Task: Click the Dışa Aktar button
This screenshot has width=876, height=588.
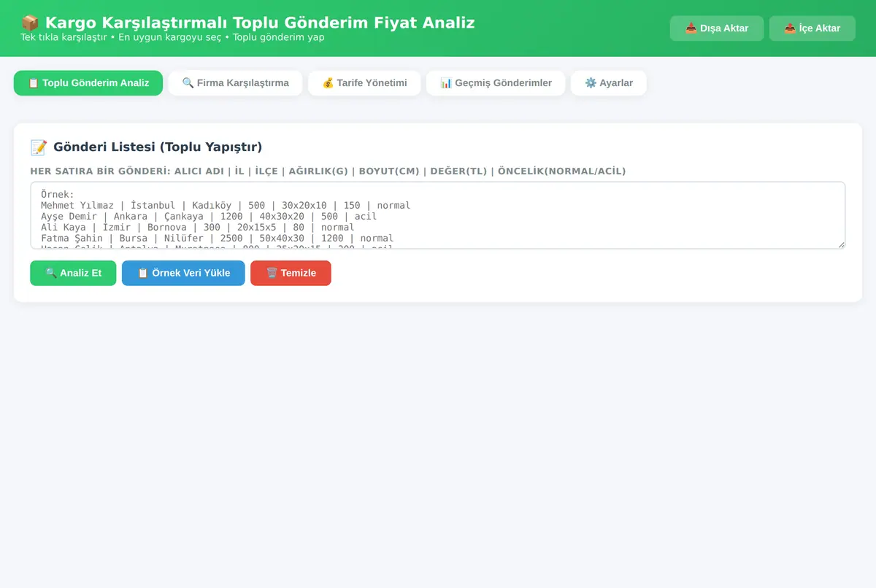Action: [717, 28]
